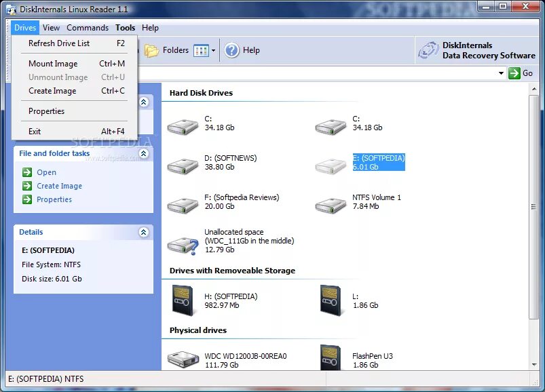The image size is (545, 392).
Task: Click the 'Disk size: 6.01 Gb' detail text
Action: point(52,279)
